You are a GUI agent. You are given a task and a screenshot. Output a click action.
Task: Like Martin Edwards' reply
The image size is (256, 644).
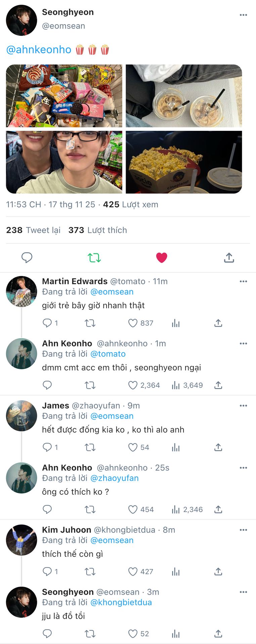(133, 323)
